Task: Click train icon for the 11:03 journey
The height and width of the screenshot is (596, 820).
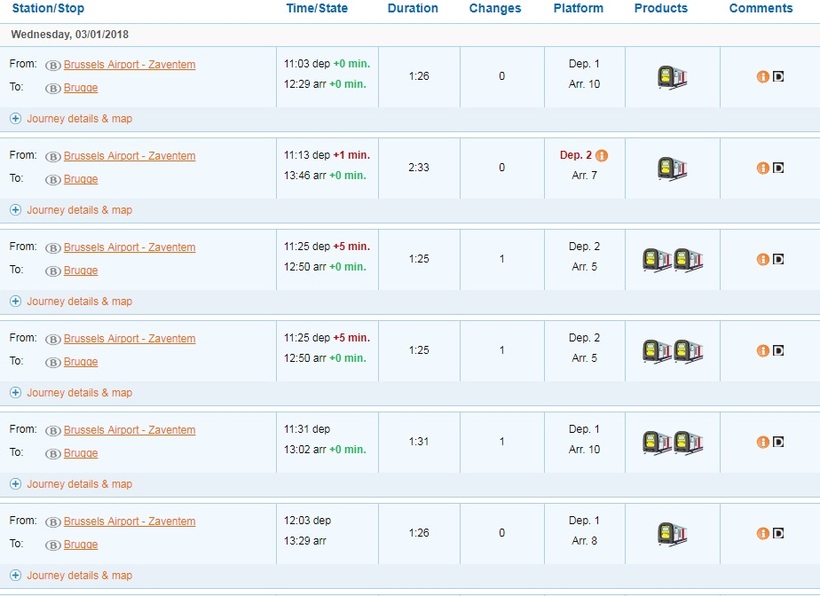Action: click(672, 78)
